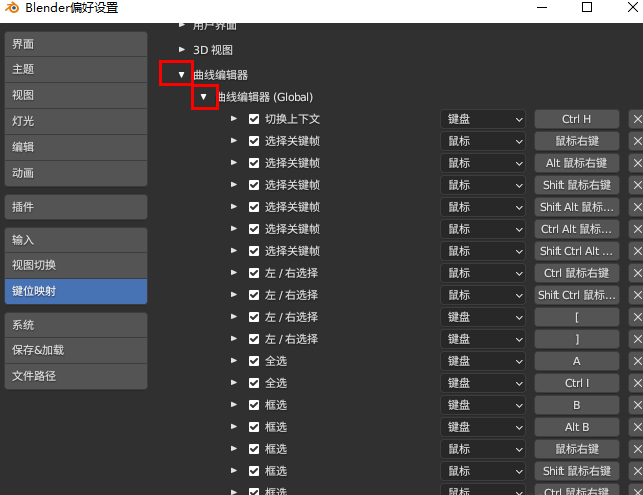This screenshot has width=643, height=495.
Task: Delete the Shift Ctrl 鼠标... keymap item
Action: (x=637, y=295)
